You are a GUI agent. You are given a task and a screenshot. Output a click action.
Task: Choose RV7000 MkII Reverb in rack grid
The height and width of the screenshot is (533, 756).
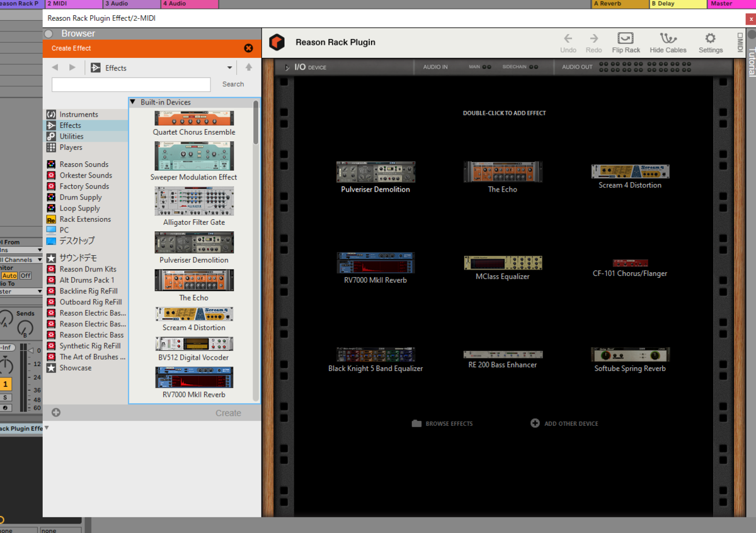coord(375,268)
